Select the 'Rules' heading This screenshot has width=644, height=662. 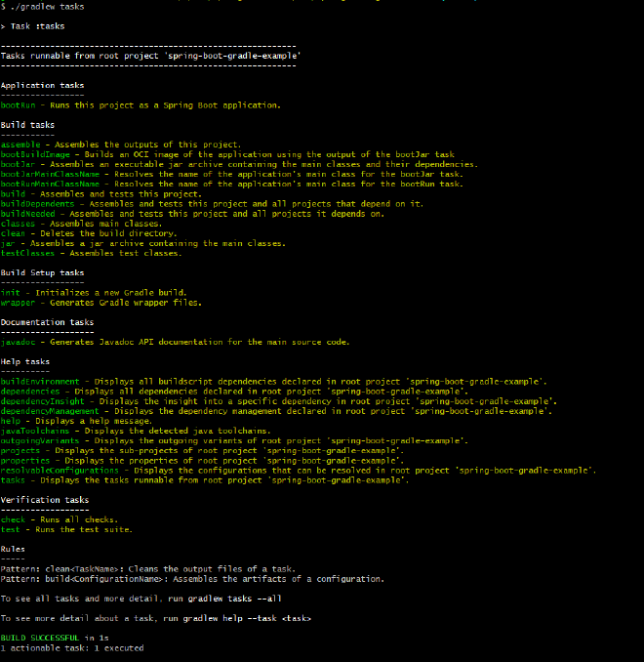click(x=13, y=550)
